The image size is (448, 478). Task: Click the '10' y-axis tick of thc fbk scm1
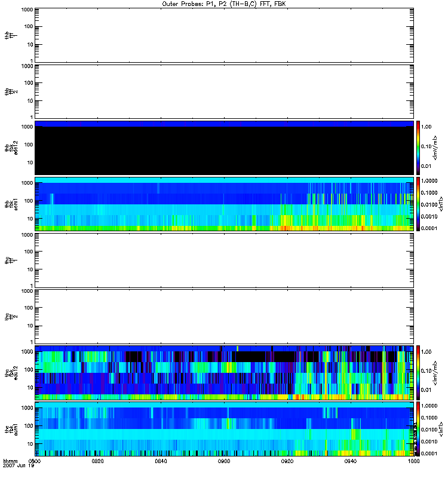click(30, 444)
